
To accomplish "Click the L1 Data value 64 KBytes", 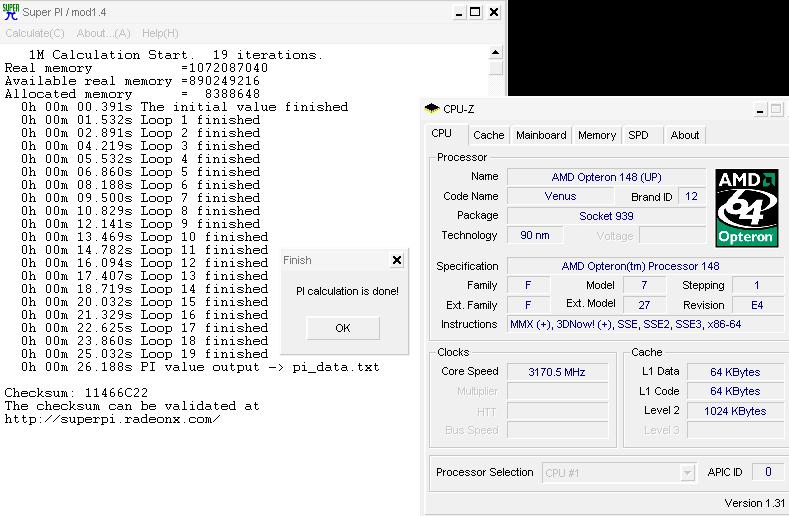I will point(735,372).
